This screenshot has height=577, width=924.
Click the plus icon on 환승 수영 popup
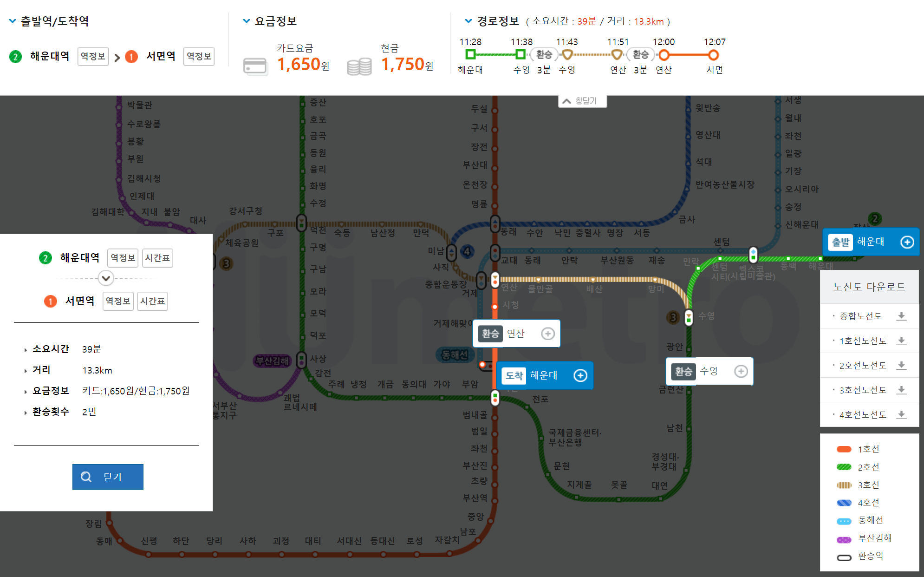[741, 371]
